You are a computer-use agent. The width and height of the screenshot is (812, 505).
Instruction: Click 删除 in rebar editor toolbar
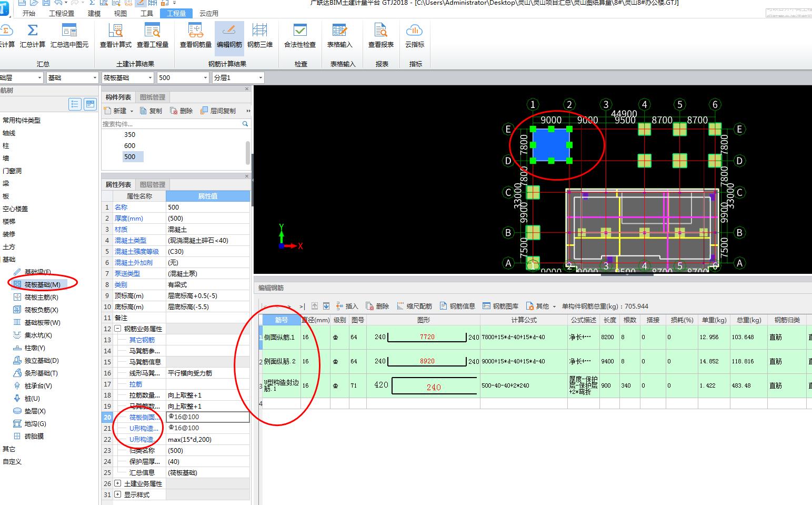[x=377, y=306]
